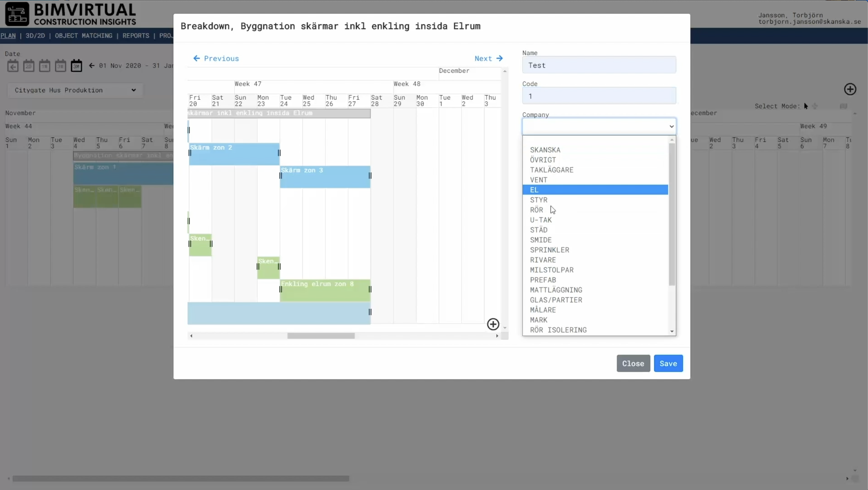Screen dimensions: 868x490
Task: Choose STYR from Company list
Action: pyautogui.click(x=595, y=200)
